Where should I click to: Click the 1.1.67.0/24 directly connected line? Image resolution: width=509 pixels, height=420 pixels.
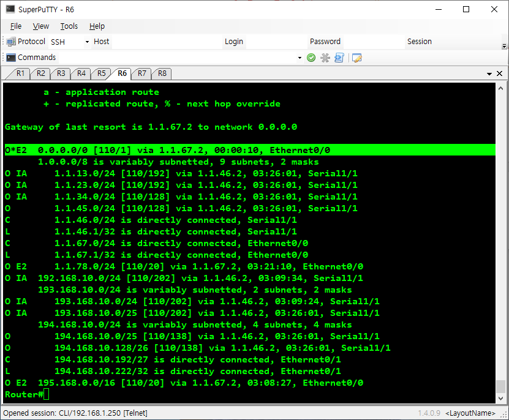156,244
